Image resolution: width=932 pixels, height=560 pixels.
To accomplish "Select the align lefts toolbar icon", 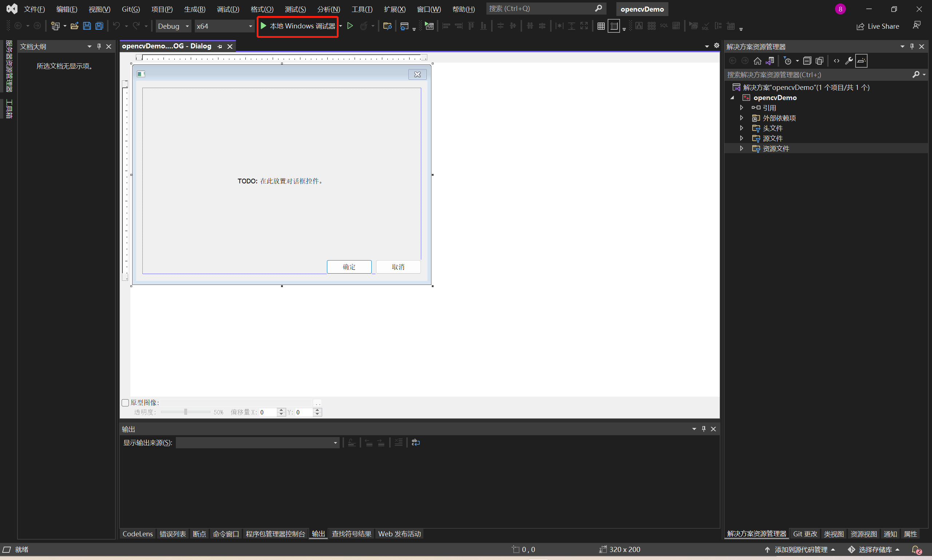I will [x=447, y=26].
